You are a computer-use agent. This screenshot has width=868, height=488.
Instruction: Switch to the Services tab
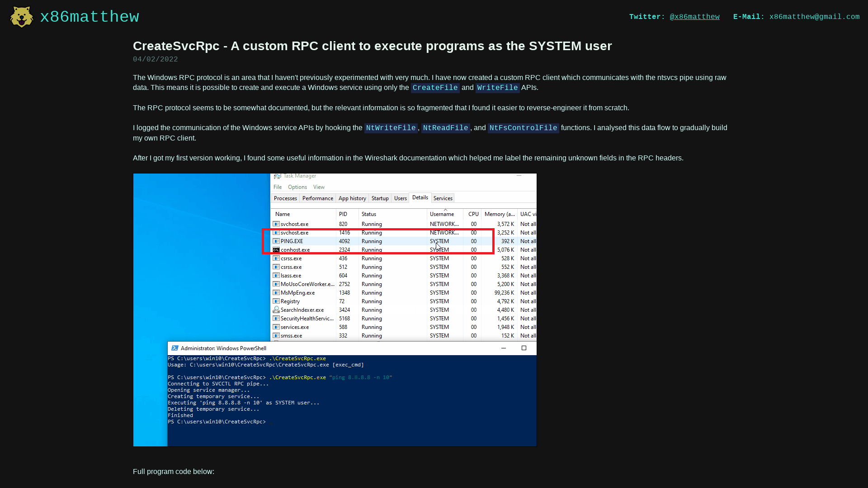pos(443,198)
